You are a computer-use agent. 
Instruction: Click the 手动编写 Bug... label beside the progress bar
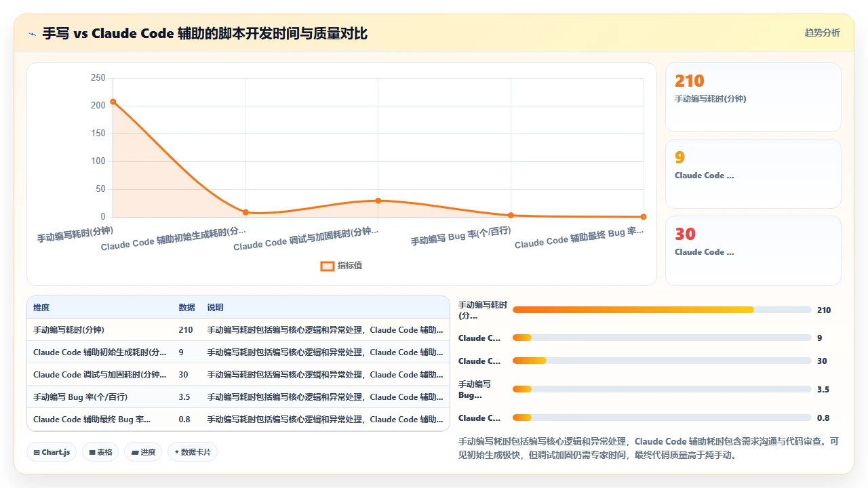pyautogui.click(x=475, y=389)
